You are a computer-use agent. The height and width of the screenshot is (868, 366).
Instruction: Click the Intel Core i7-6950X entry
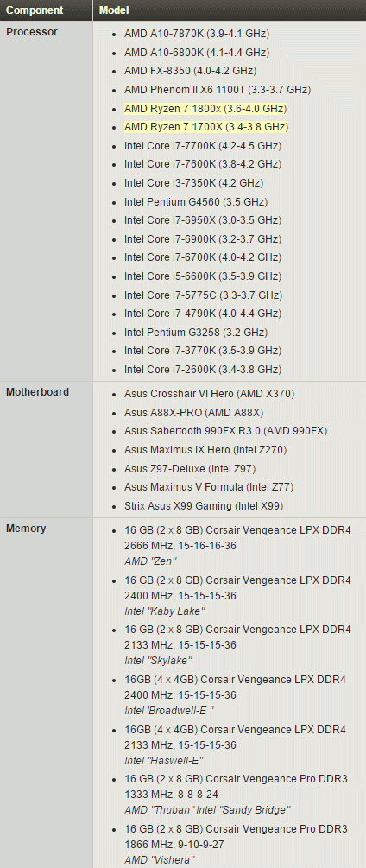click(x=203, y=219)
